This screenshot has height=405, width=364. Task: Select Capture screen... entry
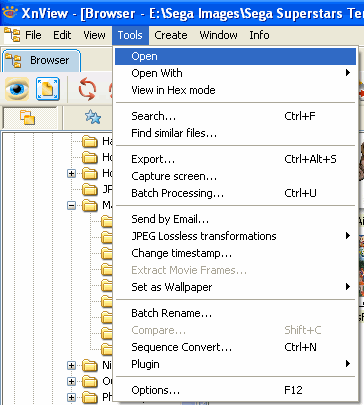235,176
